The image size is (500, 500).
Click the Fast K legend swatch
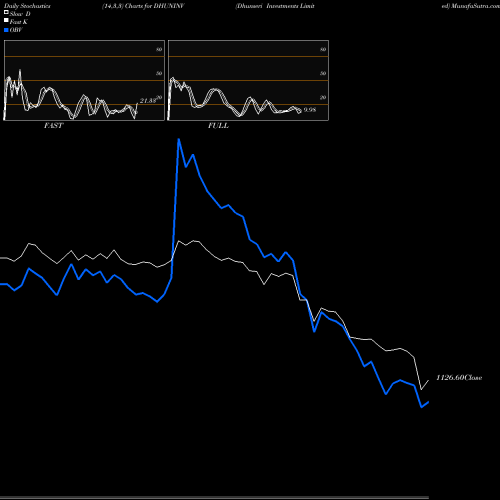click(x=6, y=21)
